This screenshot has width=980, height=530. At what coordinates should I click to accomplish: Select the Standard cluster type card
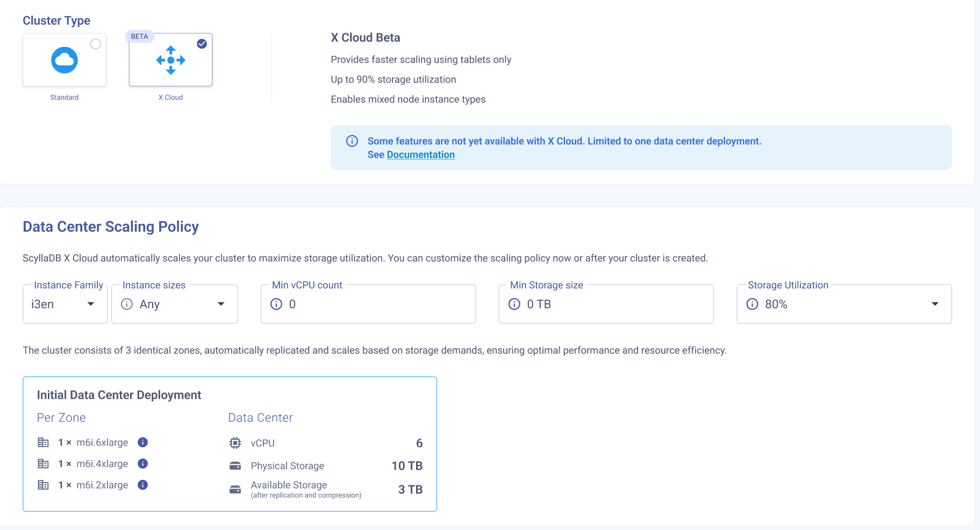[x=65, y=60]
